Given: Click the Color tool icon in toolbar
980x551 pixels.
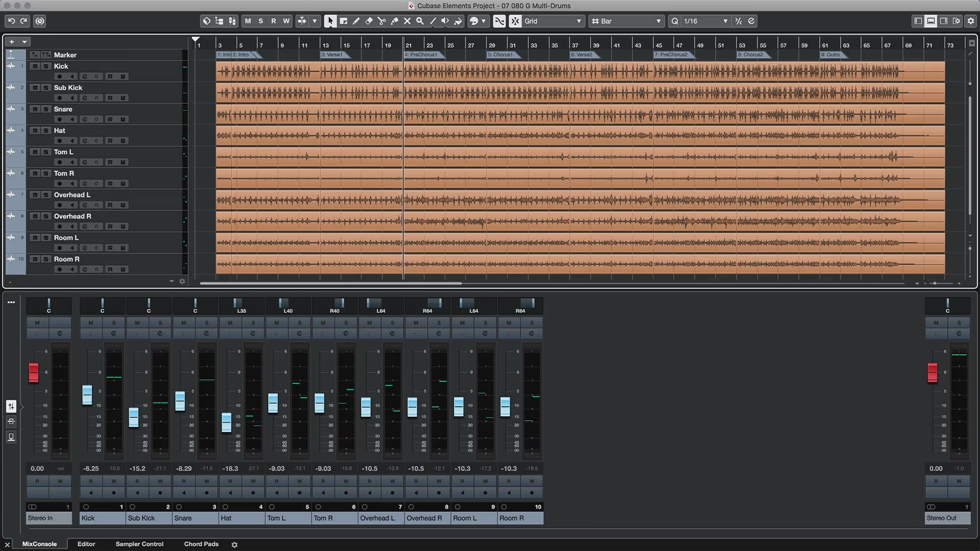Looking at the screenshot, I should click(458, 21).
